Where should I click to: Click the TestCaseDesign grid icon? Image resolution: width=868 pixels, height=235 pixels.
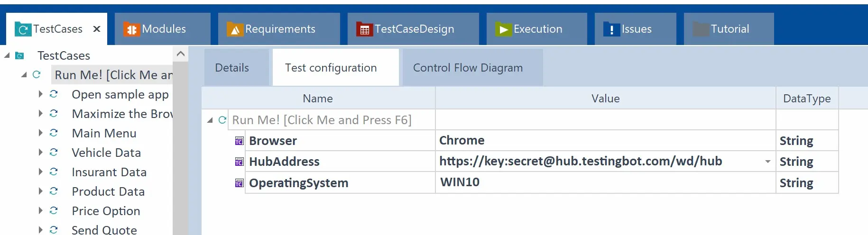point(364,29)
